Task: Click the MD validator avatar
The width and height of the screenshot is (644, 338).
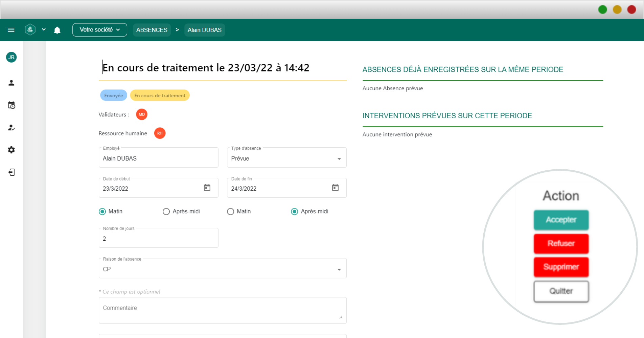Action: pos(142,114)
